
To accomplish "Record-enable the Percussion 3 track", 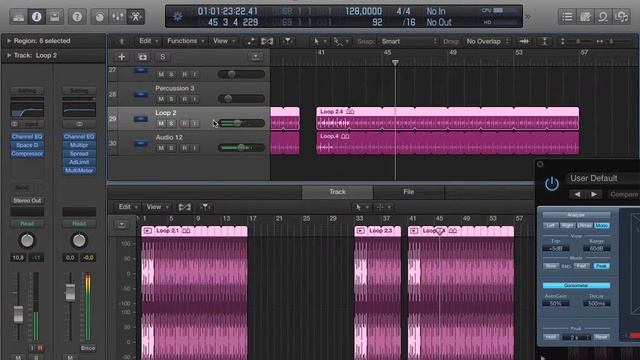I will [x=184, y=99].
